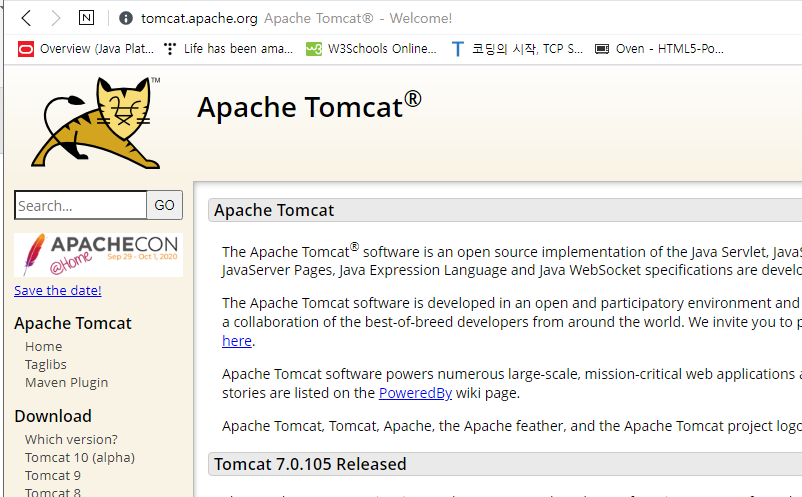Screen dimensions: 802x497
Task: Open the Taglibs sidebar link
Action: click(46, 365)
